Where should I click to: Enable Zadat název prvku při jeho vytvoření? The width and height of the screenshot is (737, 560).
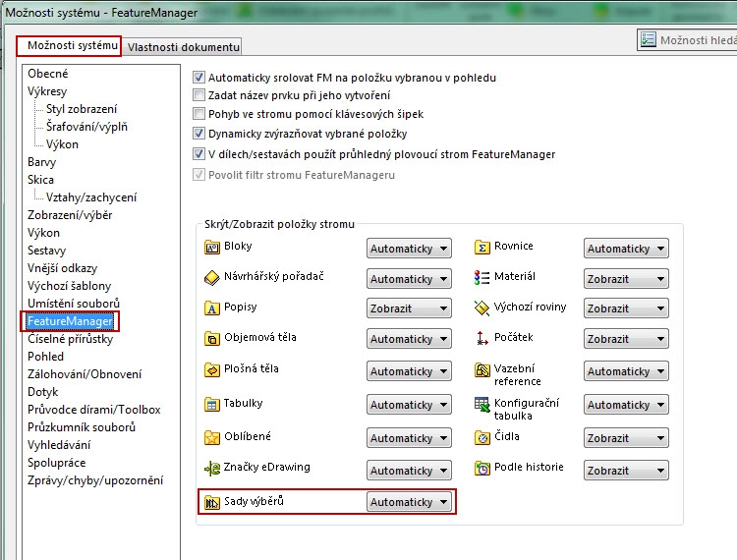click(199, 96)
